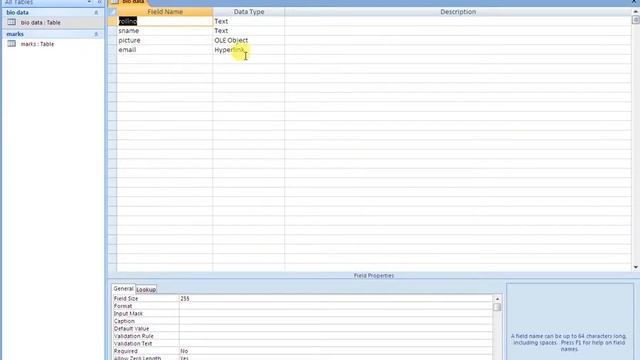
Task: Click the Caption property field
Action: pyautogui.click(x=336, y=321)
